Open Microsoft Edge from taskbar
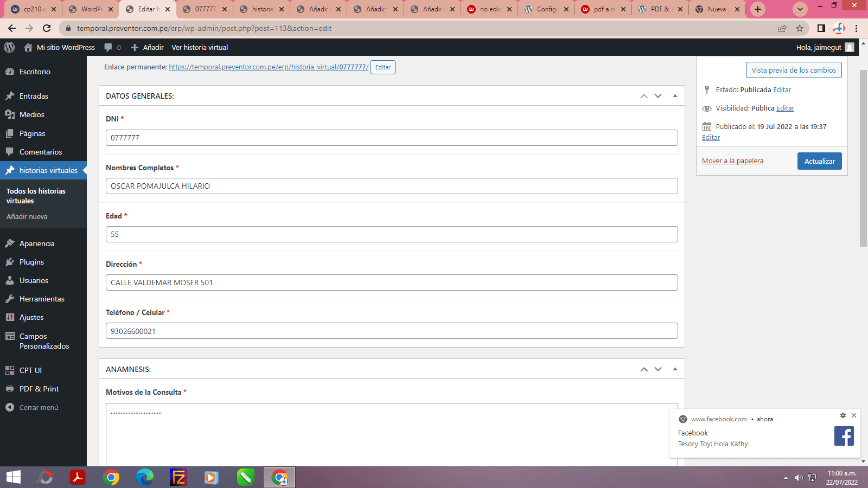868x488 pixels. 145,477
